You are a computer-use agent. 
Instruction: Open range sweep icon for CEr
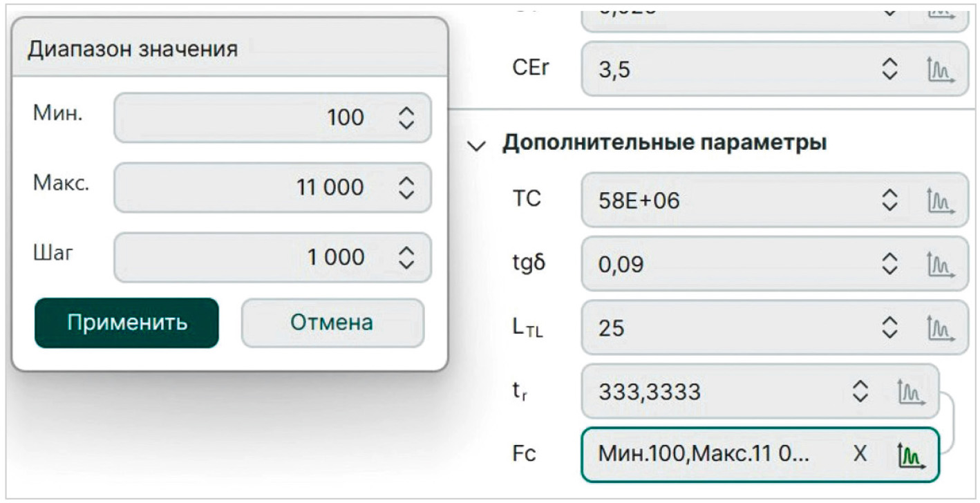pyautogui.click(x=940, y=69)
